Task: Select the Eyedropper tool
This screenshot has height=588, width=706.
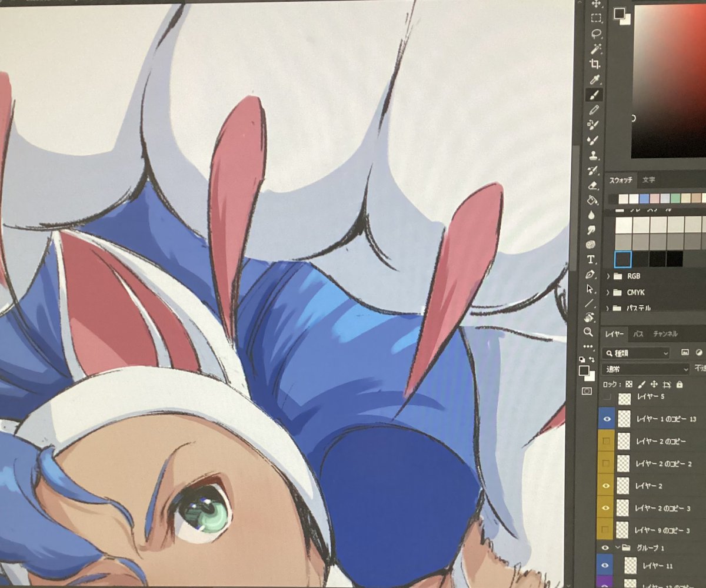Action: click(x=595, y=79)
